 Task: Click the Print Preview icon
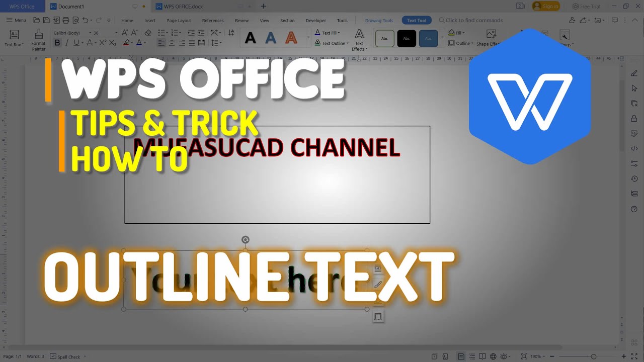click(75, 21)
